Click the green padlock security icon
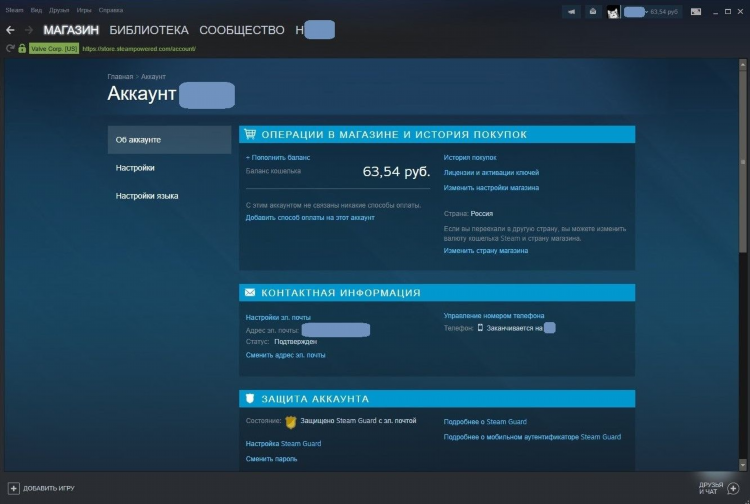Image resolution: width=750 pixels, height=504 pixels. 22,48
